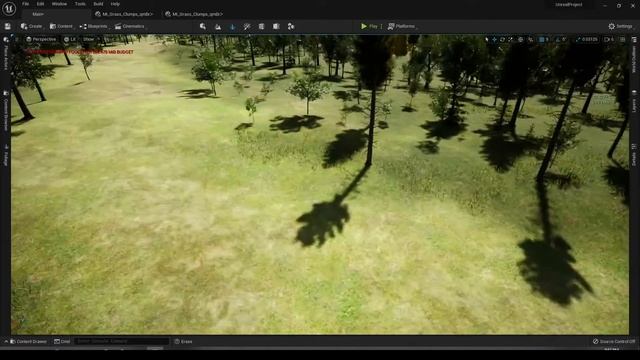This screenshot has width=640, height=360.
Task: Open the File menu
Action: point(25,4)
